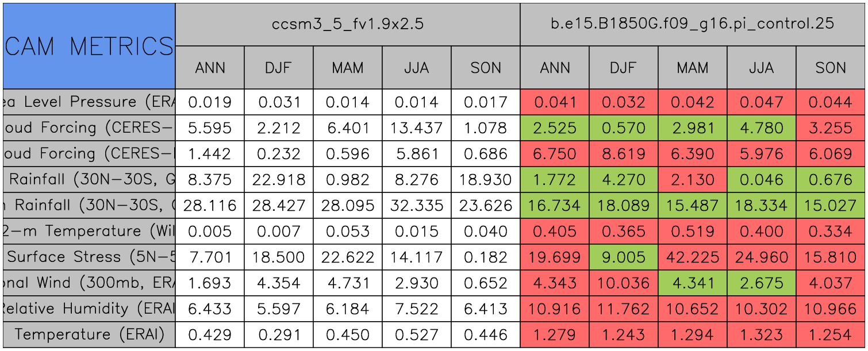Click the CAM METRICS header cell

point(89,46)
